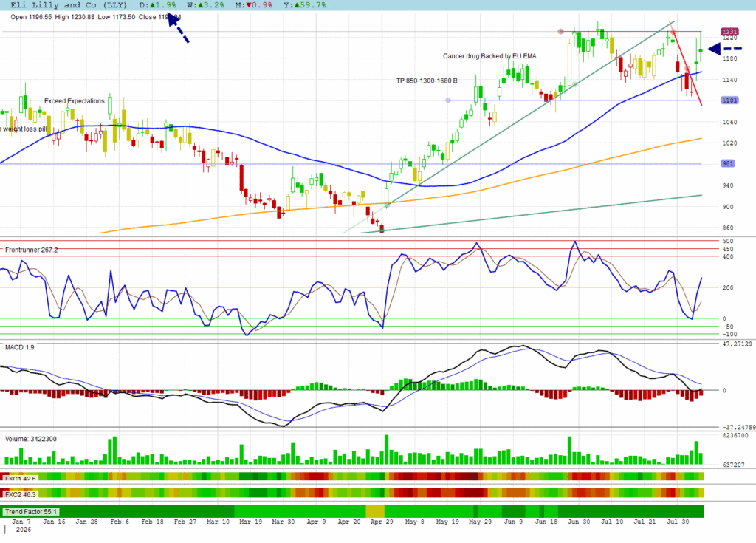Select the daily change D:1.9% value
The height and width of the screenshot is (543, 756).
[158, 5]
